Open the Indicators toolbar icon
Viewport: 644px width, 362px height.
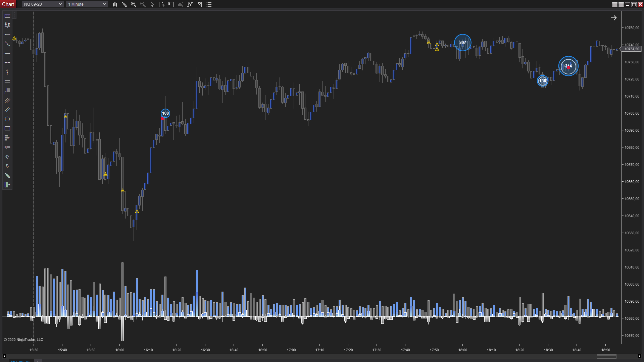(190, 4)
